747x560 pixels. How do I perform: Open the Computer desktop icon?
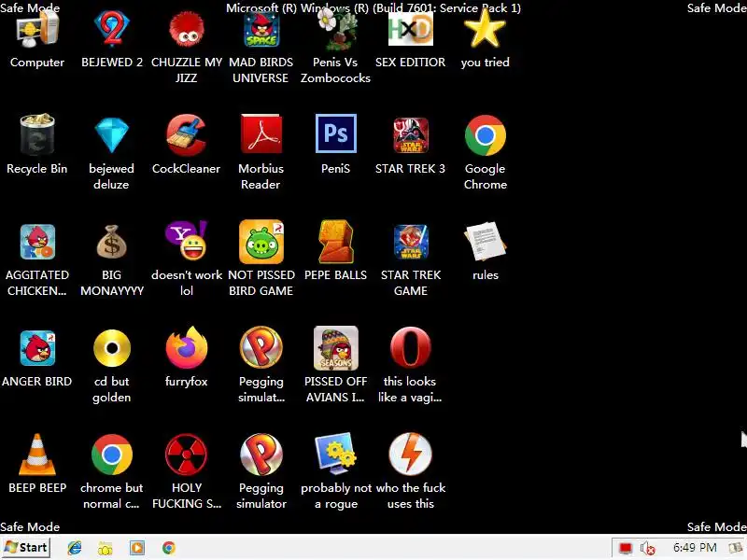coord(37,31)
